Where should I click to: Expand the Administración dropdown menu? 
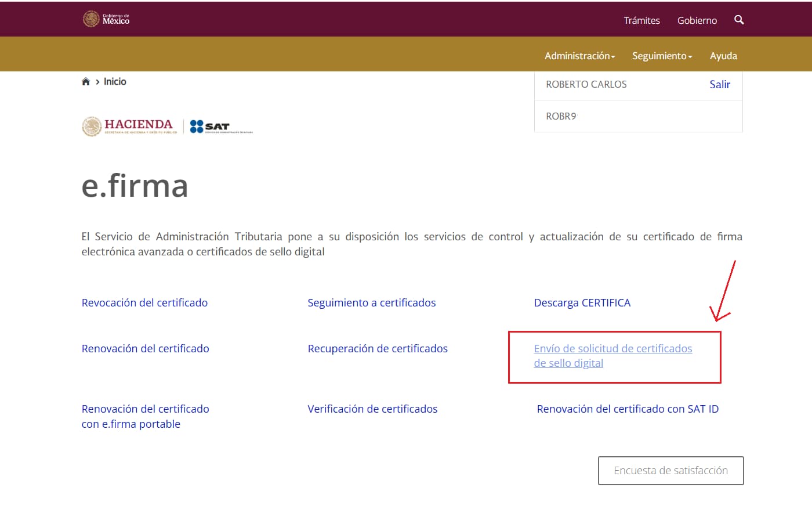580,56
